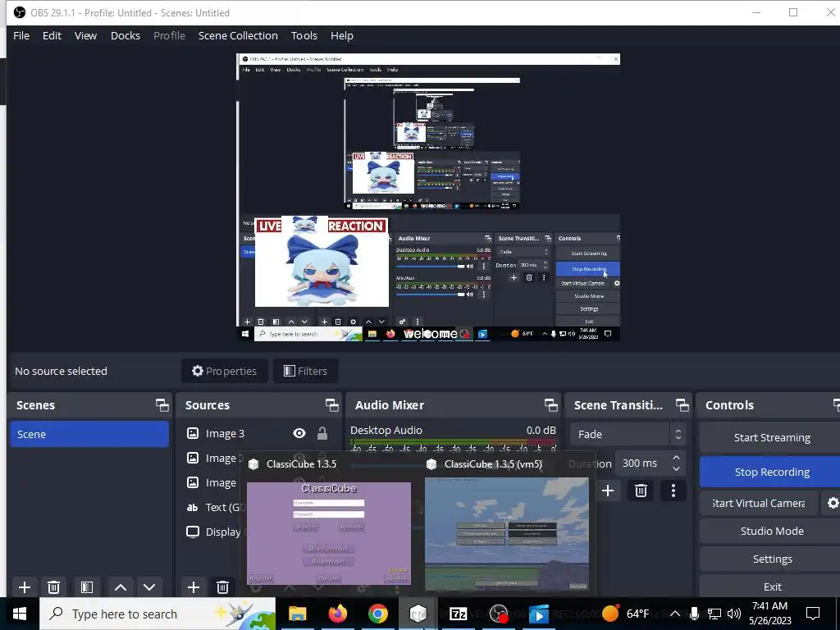The width and height of the screenshot is (840, 630).
Task: Open the media player taskbar icon
Action: [539, 614]
